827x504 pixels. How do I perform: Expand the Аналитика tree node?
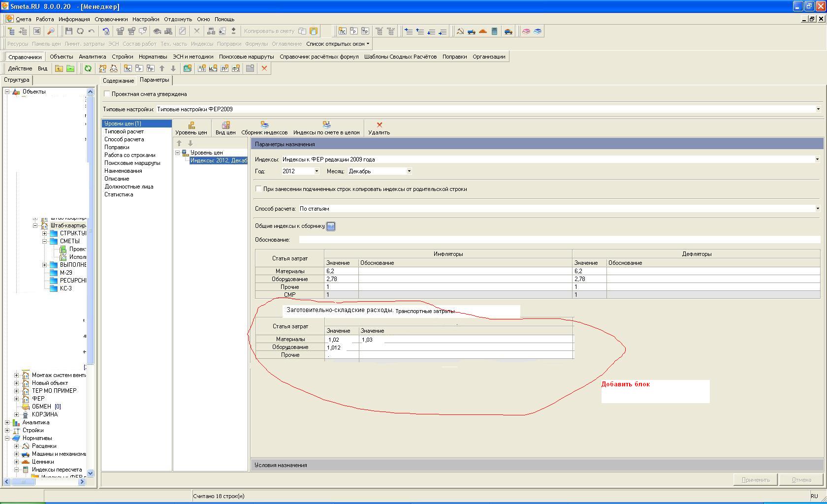pos(7,422)
